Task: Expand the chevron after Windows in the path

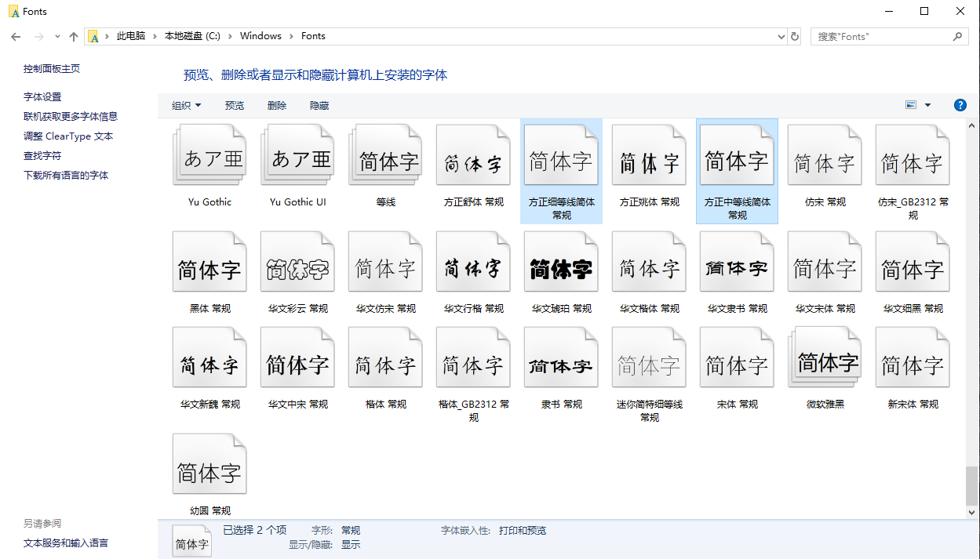Action: click(291, 36)
